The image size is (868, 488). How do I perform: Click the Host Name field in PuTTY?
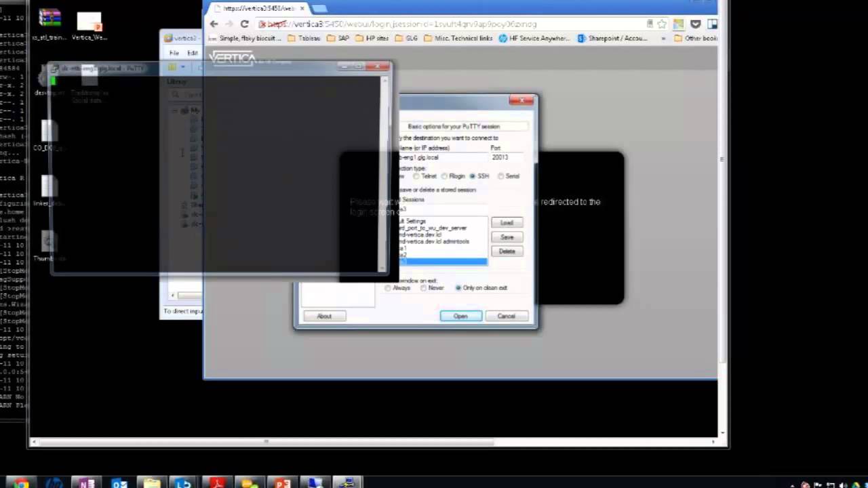coord(442,157)
